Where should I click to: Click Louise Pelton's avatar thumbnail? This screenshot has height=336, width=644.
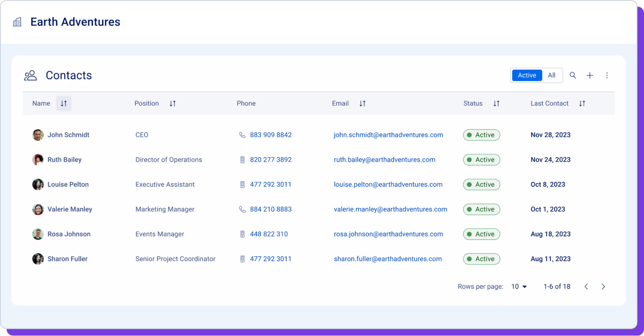click(38, 184)
